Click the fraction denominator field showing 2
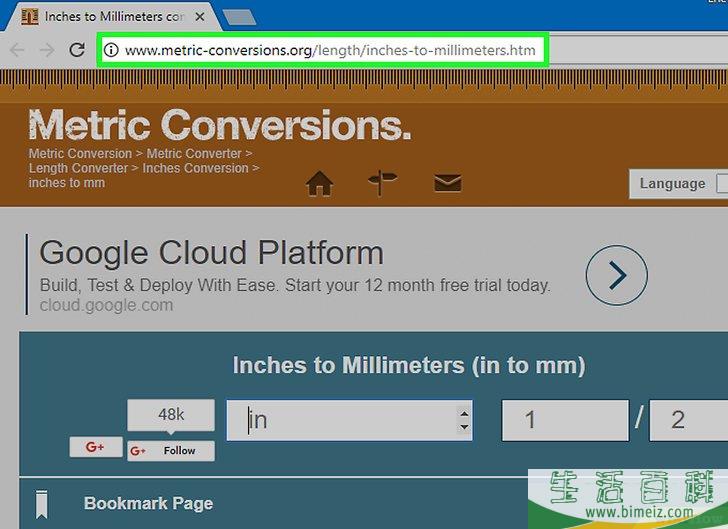The width and height of the screenshot is (728, 529). (x=689, y=420)
